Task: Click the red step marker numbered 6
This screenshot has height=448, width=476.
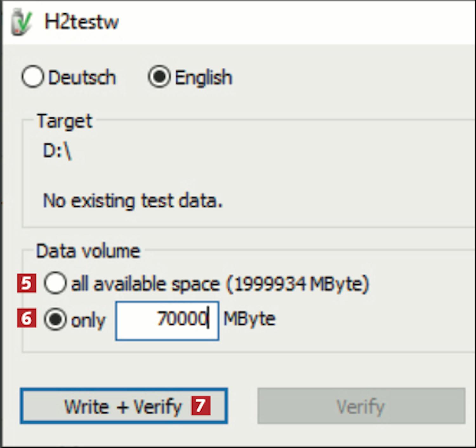Action: (27, 318)
